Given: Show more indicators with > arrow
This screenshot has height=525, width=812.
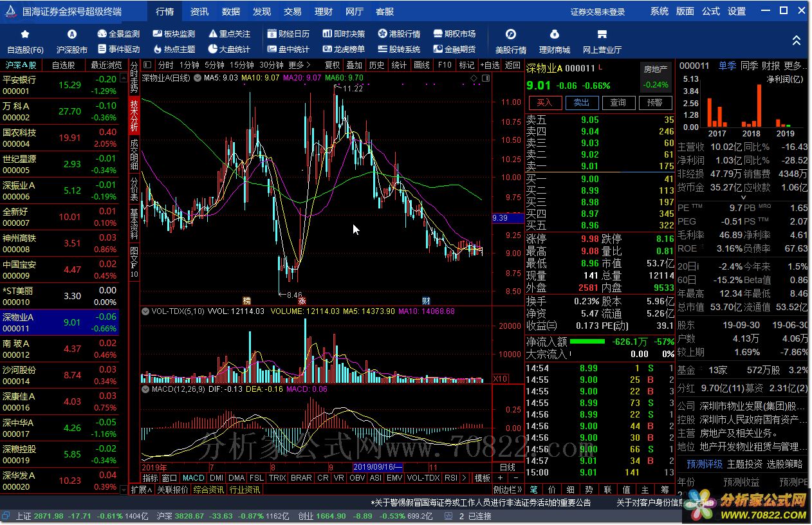Looking at the screenshot, I should [465, 478].
